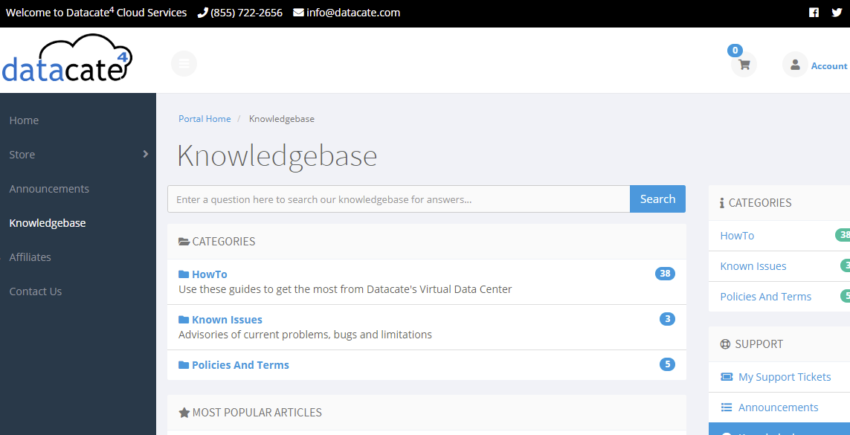Image resolution: width=850 pixels, height=435 pixels.
Task: Open the shopping cart icon
Action: (744, 65)
